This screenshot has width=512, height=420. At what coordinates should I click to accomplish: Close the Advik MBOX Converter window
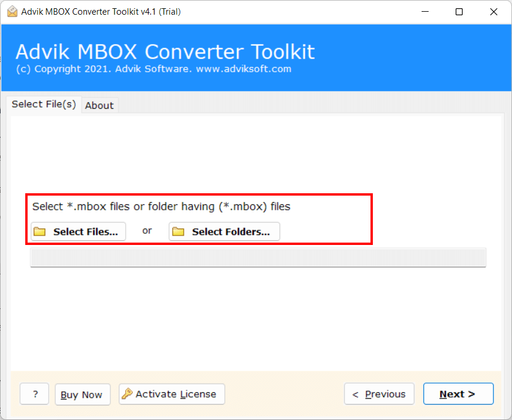[493, 12]
